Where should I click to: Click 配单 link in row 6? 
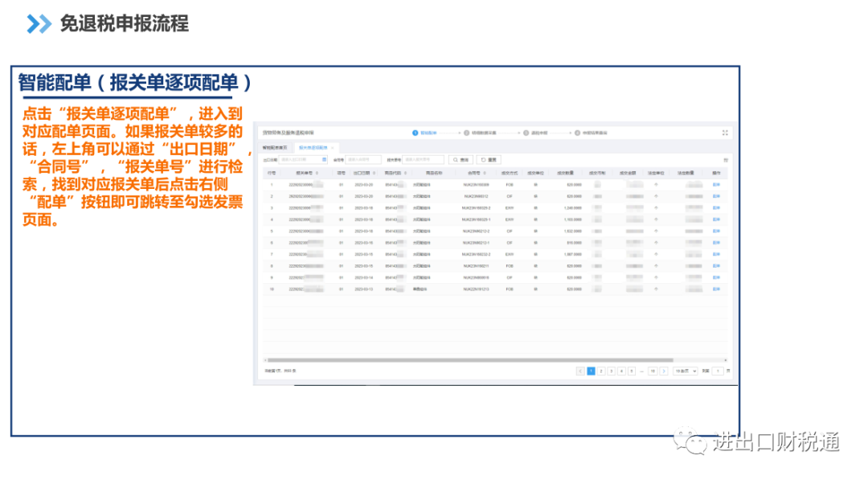point(716,243)
